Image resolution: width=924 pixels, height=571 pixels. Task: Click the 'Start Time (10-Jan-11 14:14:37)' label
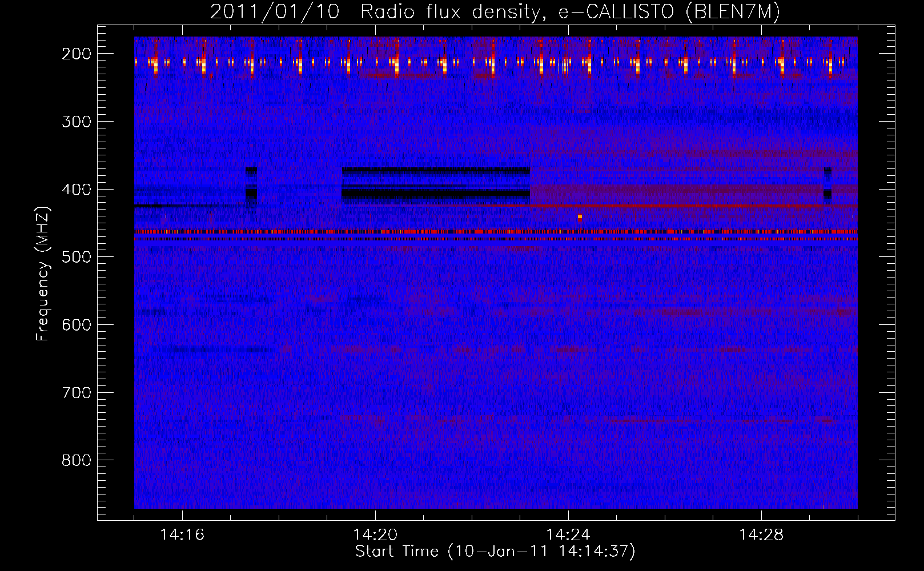[495, 552]
